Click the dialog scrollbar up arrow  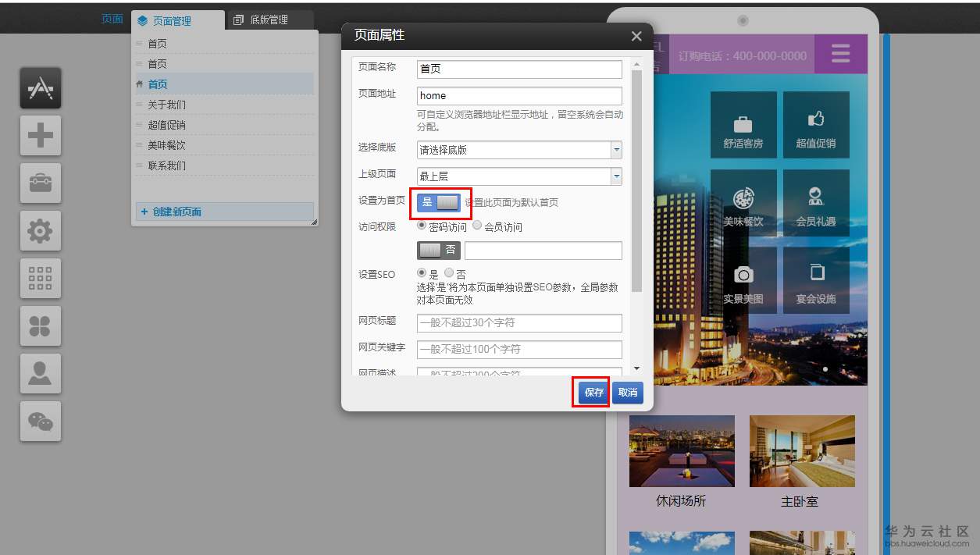click(636, 64)
